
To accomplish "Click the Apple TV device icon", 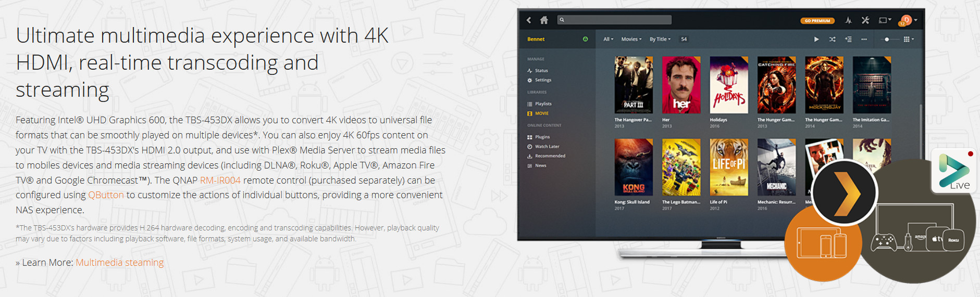I will click(936, 239).
